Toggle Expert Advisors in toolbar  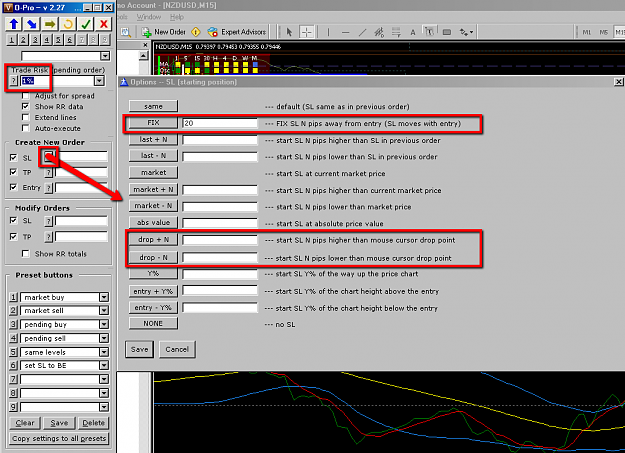(237, 32)
